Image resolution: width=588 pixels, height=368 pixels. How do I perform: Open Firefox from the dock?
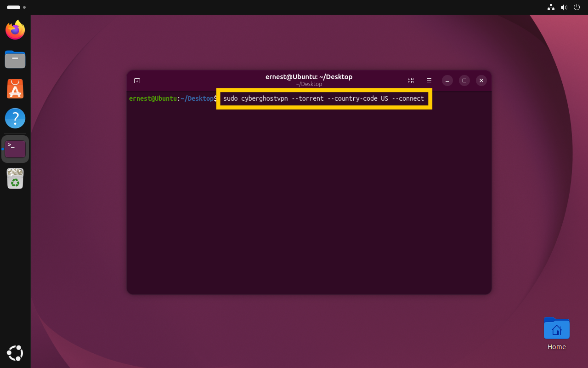(15, 30)
